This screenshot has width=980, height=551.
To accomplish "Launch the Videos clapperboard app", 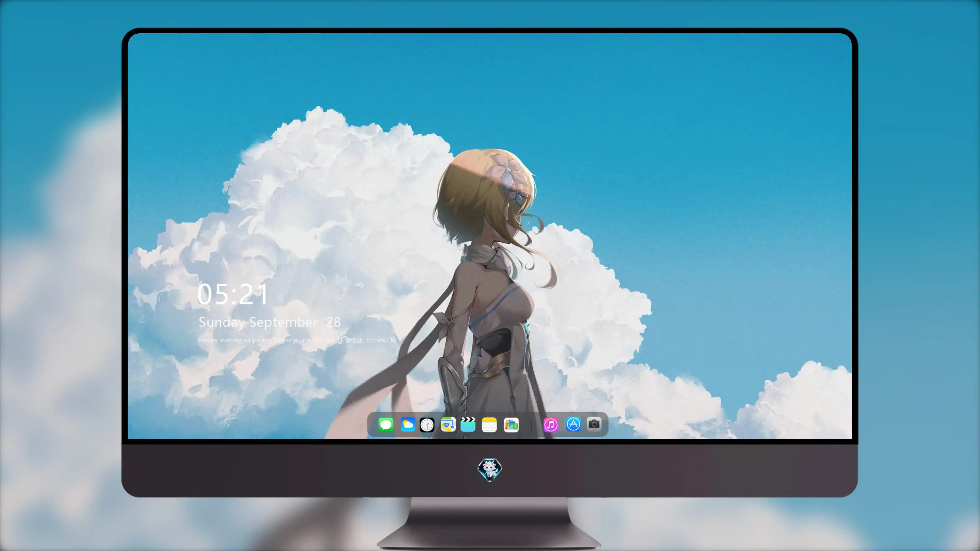I will [468, 424].
